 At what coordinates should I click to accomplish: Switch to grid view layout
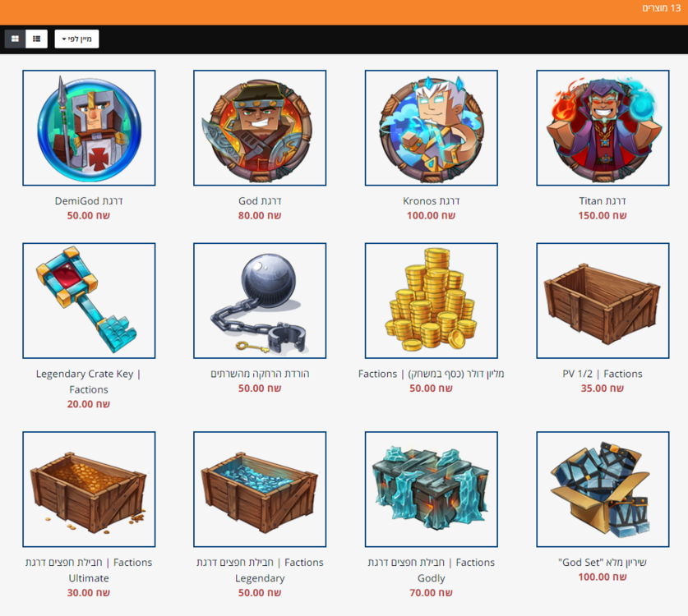coord(15,39)
